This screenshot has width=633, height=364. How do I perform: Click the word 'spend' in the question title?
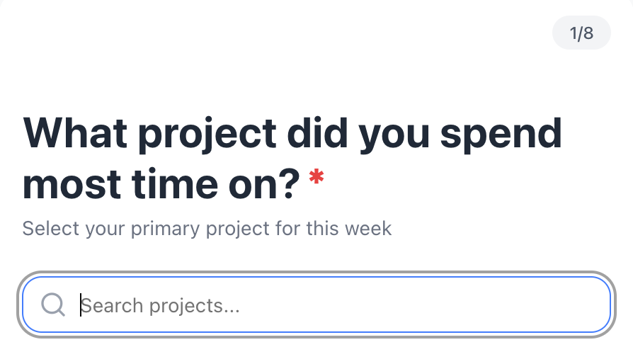(x=501, y=135)
